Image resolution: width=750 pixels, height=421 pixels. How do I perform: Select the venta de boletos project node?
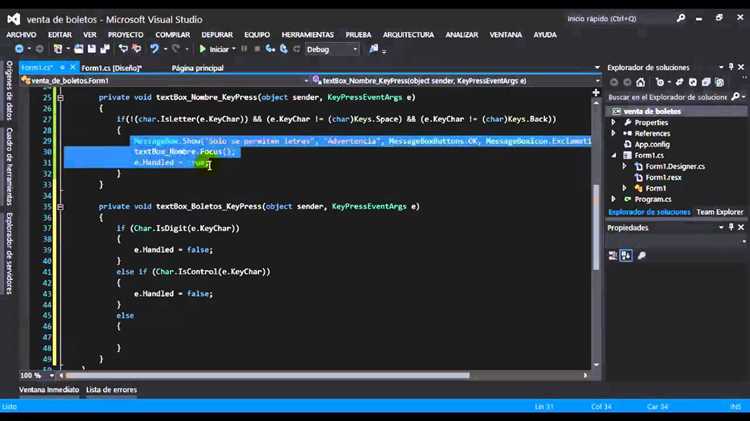tap(652, 111)
